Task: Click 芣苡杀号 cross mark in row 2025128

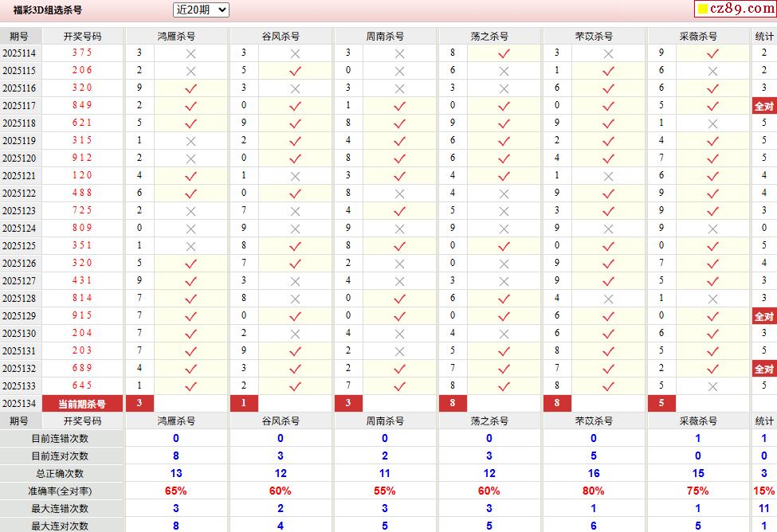Action: click(x=609, y=299)
